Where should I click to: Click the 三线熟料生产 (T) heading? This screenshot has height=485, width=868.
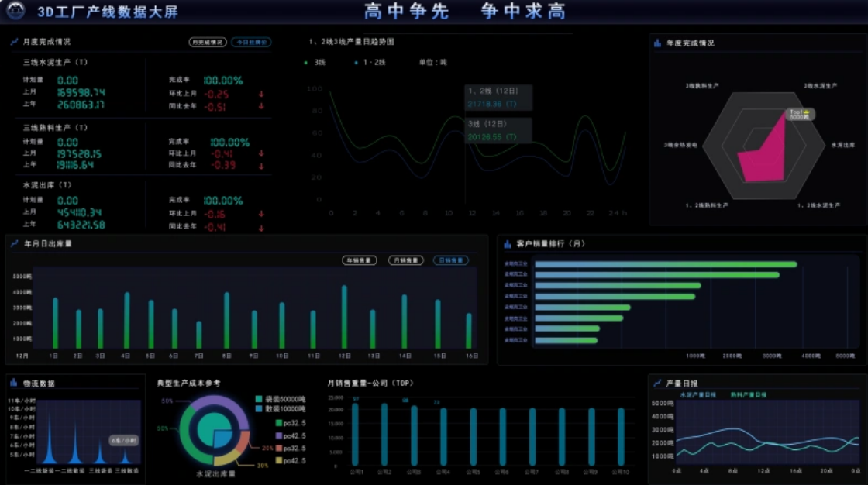pos(55,128)
